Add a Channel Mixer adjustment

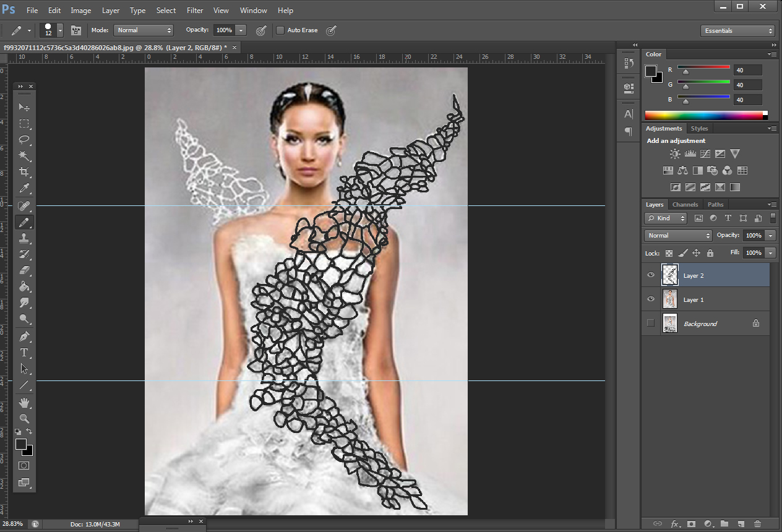[727, 170]
